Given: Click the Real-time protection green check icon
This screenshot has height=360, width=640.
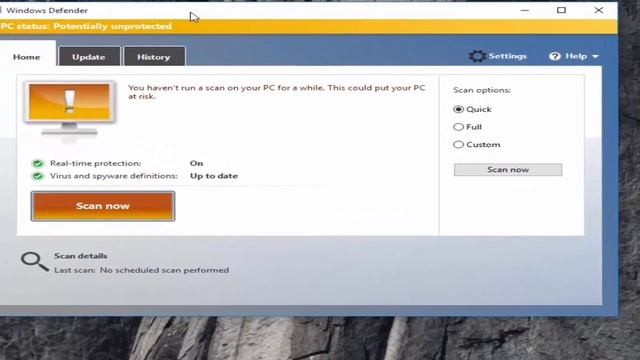Looking at the screenshot, I should pos(38,163).
